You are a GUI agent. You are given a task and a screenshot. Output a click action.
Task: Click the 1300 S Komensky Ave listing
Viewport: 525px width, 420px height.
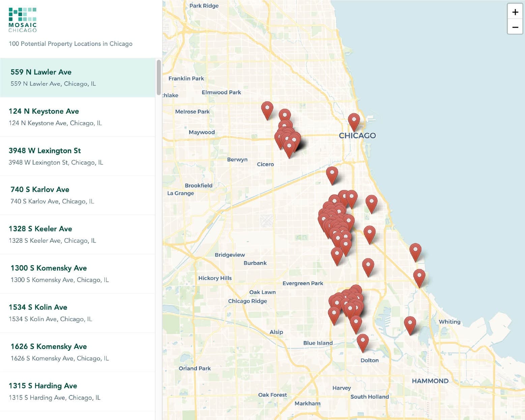click(x=78, y=274)
